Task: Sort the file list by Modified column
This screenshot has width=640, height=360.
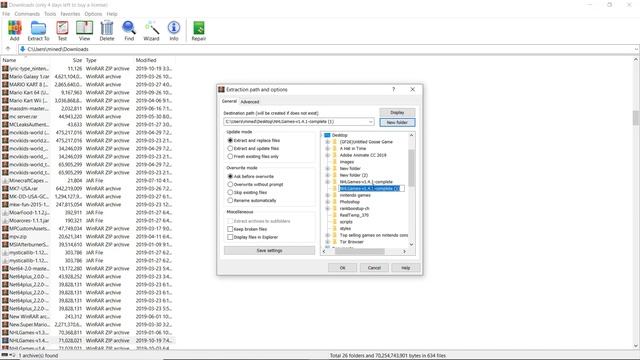Action: pyautogui.click(x=146, y=60)
